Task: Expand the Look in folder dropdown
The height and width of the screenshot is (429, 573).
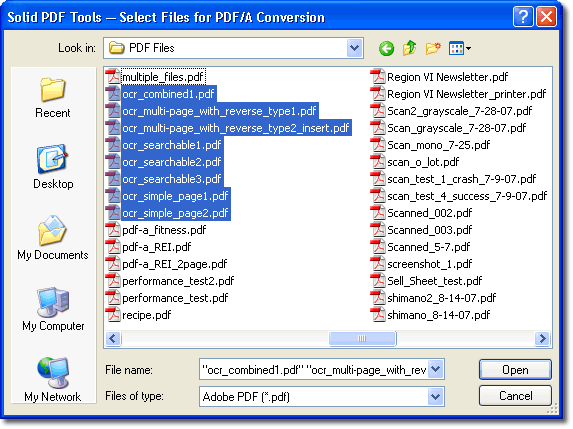Action: click(x=354, y=48)
